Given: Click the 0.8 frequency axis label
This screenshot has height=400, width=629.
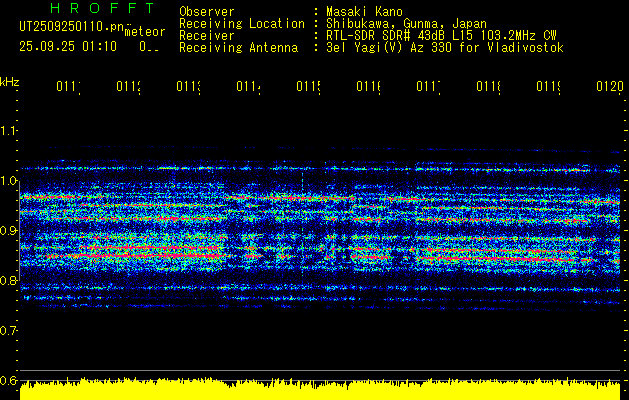Looking at the screenshot, I should click(8, 280).
